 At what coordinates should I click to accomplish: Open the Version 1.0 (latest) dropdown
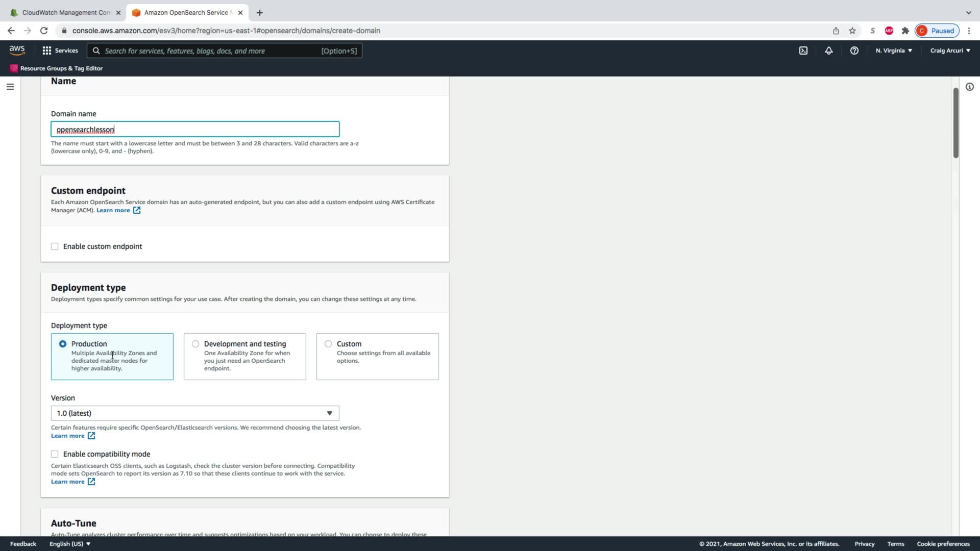(194, 413)
